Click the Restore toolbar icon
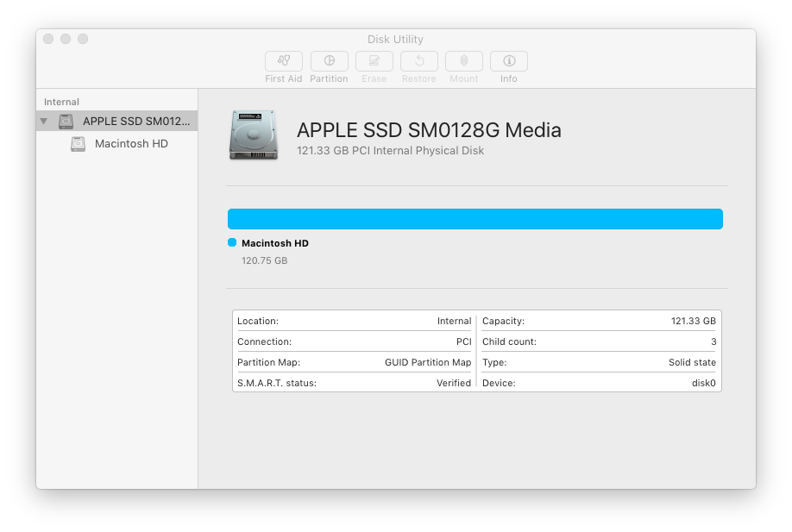The image size is (792, 532). [419, 61]
